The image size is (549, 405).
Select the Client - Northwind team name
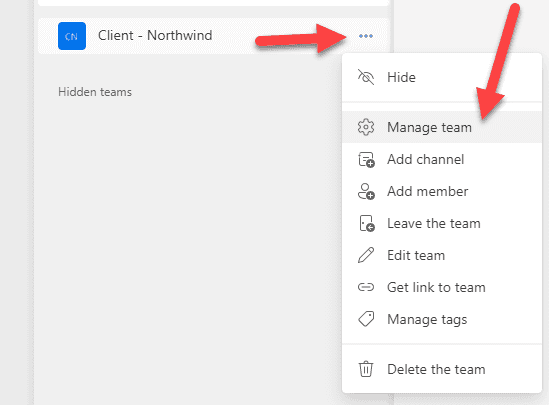[155, 35]
